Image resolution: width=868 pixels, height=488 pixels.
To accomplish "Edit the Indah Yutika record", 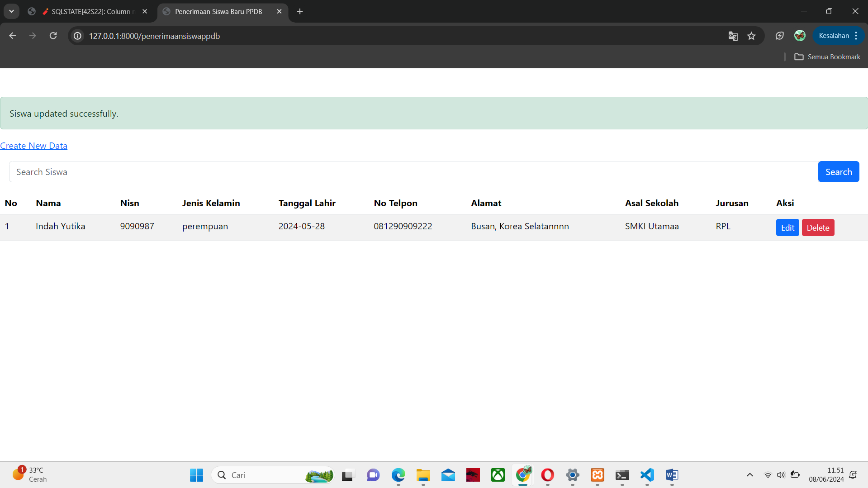I will click(787, 227).
